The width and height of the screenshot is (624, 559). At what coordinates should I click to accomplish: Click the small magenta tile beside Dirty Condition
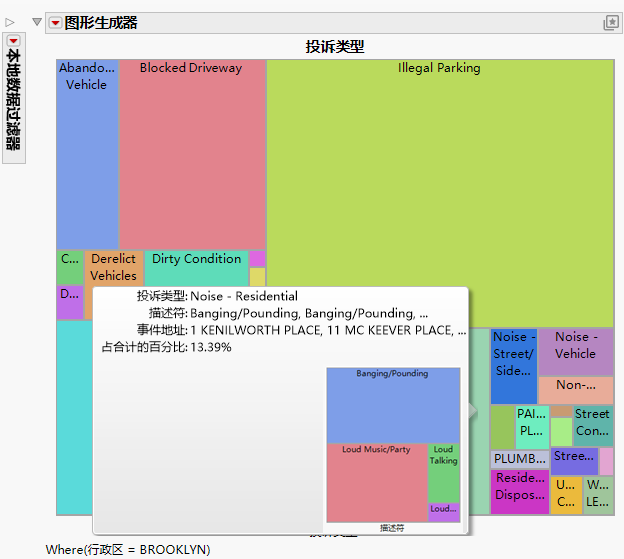pos(257,258)
